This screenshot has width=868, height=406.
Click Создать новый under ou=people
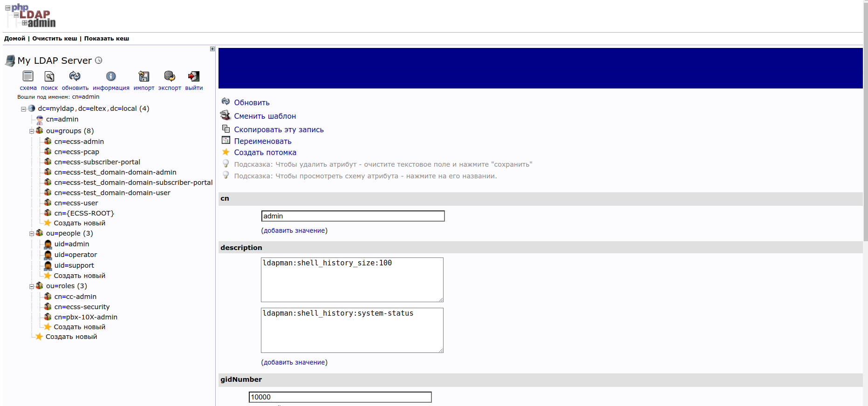pyautogui.click(x=80, y=276)
